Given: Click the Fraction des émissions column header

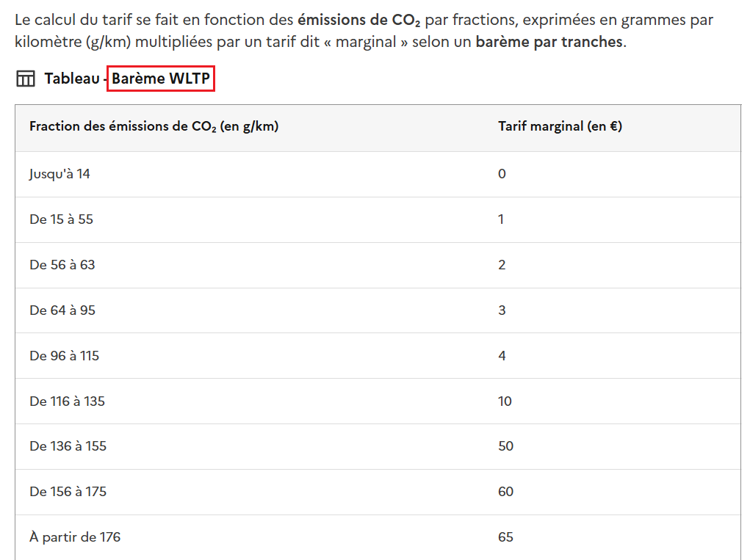Looking at the screenshot, I should (x=154, y=127).
